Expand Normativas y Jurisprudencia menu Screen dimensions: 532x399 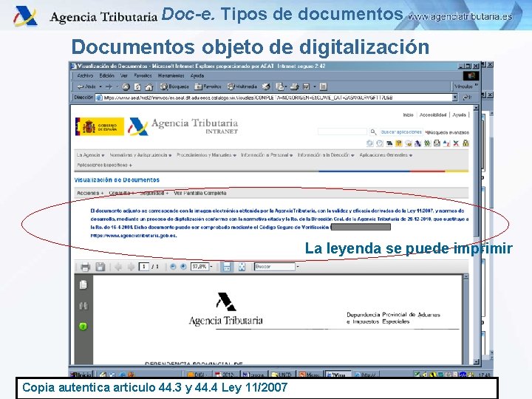coord(140,155)
